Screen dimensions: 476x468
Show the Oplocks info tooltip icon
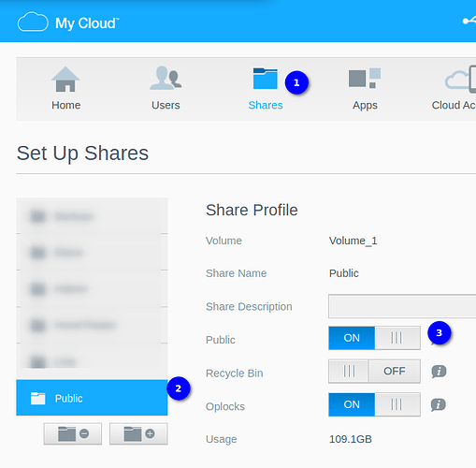coord(438,405)
